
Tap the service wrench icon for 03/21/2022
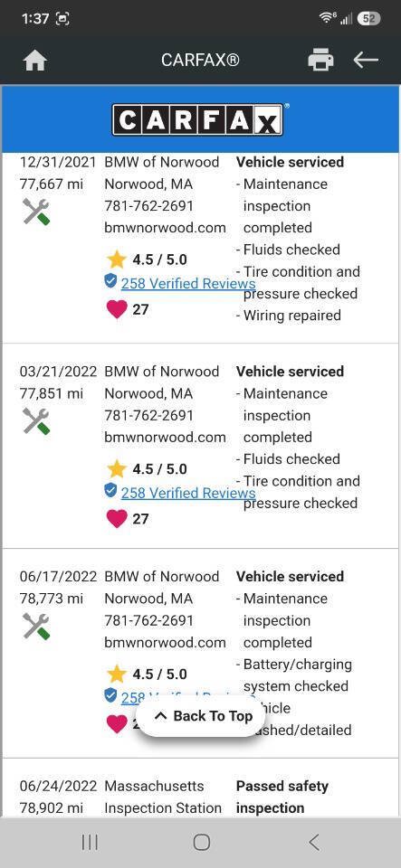point(36,421)
